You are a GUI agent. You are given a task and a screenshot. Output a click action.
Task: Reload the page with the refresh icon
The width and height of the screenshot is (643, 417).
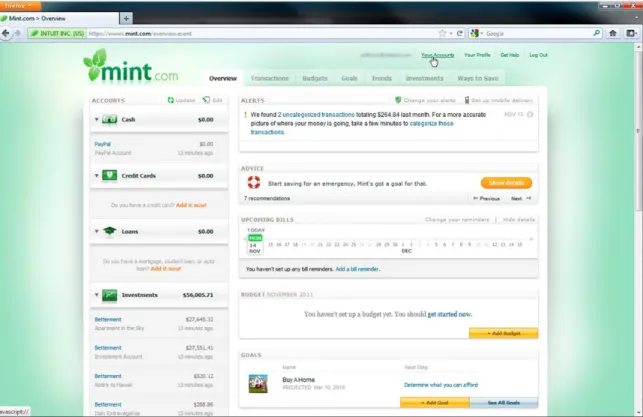(x=460, y=34)
